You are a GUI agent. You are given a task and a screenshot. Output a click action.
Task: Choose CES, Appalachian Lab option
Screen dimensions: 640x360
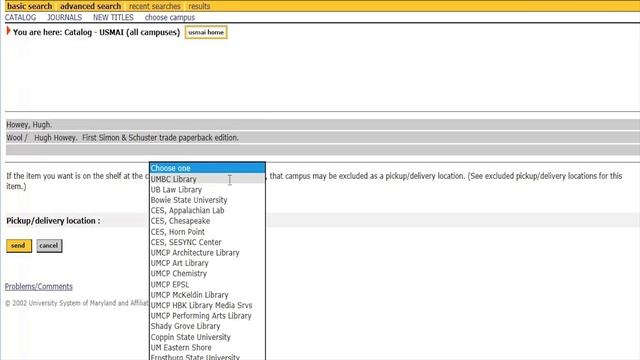[x=207, y=211]
